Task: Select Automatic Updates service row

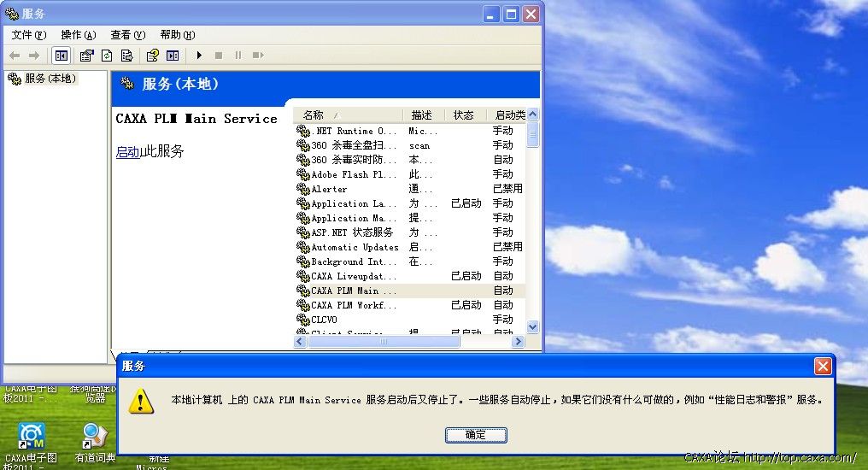Action: (409, 247)
